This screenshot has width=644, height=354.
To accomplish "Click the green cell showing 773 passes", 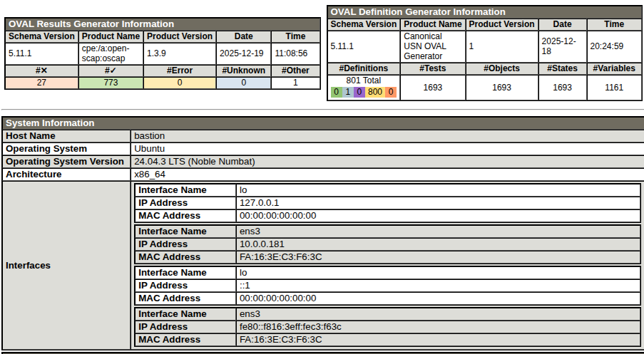I will (x=111, y=83).
